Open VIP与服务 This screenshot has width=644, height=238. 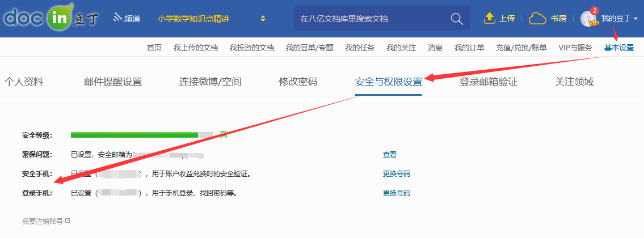[575, 48]
